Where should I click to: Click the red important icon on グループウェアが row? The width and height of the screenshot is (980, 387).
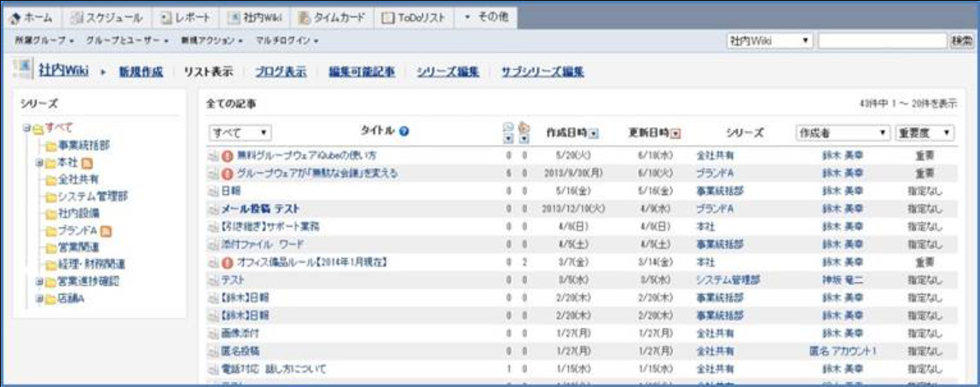tap(228, 172)
